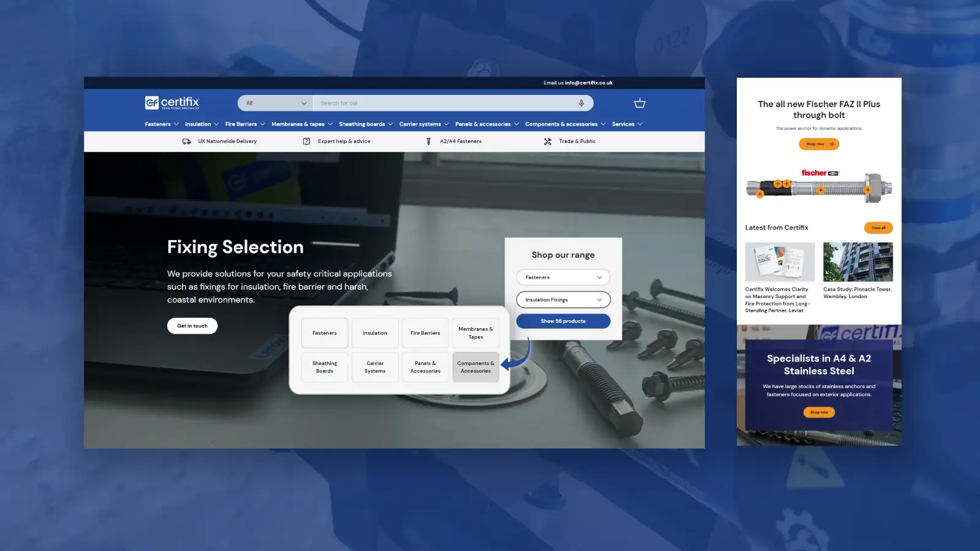The height and width of the screenshot is (551, 980).
Task: Click the Trade & Public tools icon
Action: (548, 141)
